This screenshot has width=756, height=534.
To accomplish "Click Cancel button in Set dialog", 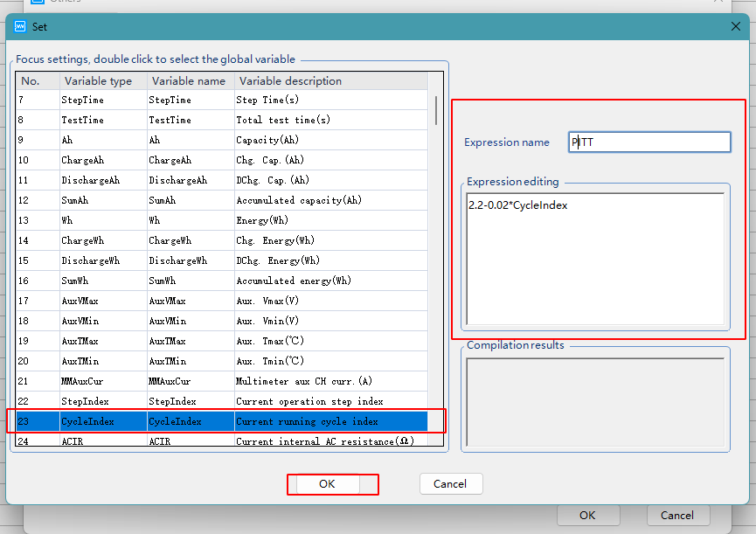I will tap(450, 483).
